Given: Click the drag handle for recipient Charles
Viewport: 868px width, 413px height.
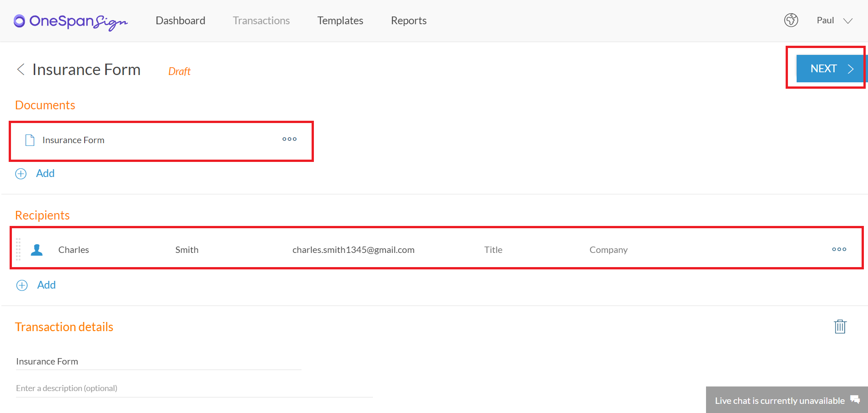Looking at the screenshot, I should tap(18, 249).
